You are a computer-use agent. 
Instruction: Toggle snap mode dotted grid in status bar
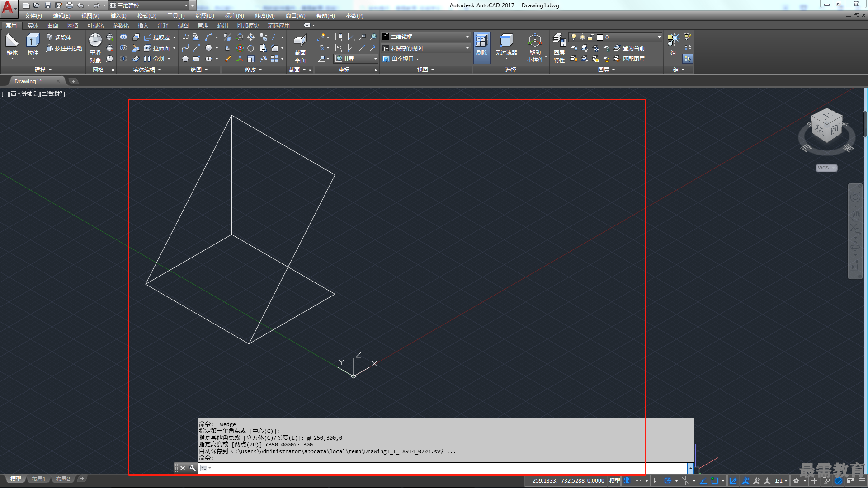click(x=637, y=481)
